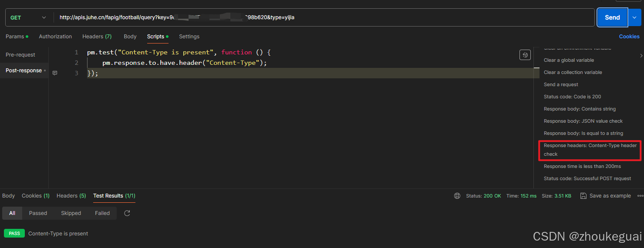Screen dimensions: 644x248
Task: Open the Send button dropdown arrow
Action: [x=634, y=17]
